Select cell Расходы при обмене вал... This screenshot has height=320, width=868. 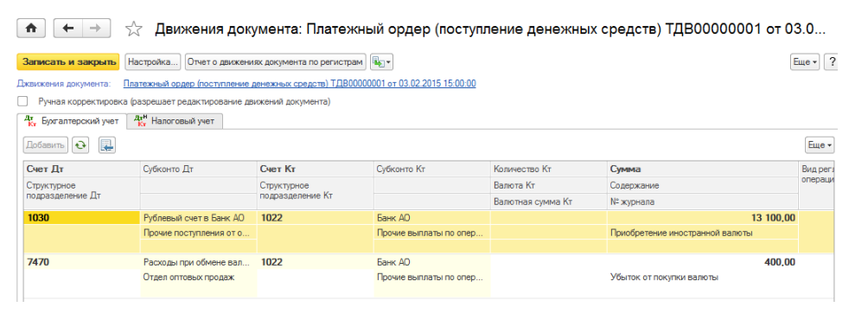point(198,262)
